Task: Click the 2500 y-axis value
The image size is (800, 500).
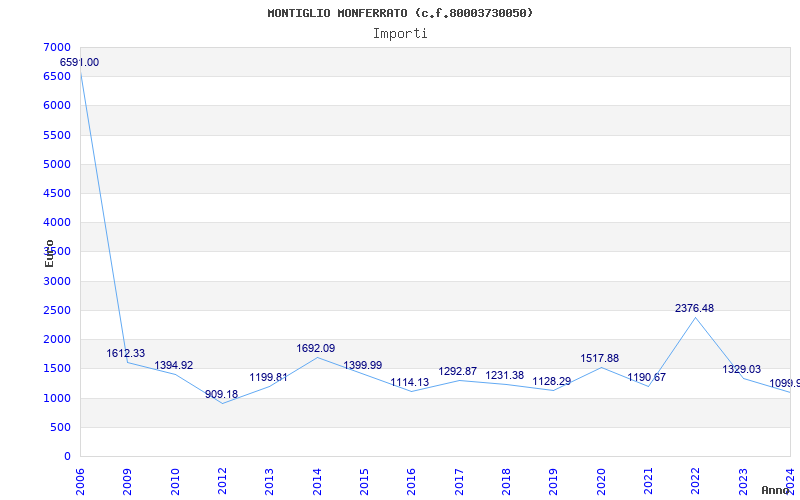Action: coord(58,310)
